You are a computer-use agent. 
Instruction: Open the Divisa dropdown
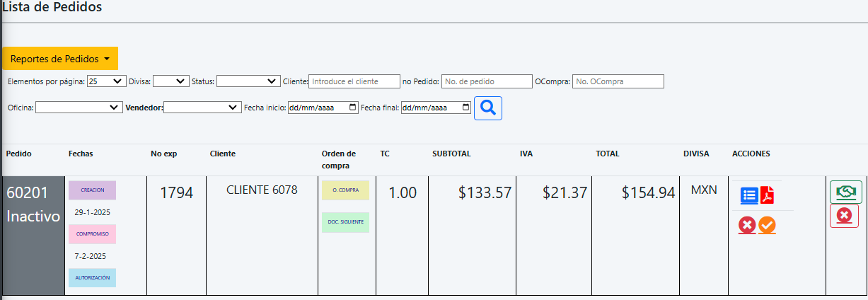click(x=170, y=81)
